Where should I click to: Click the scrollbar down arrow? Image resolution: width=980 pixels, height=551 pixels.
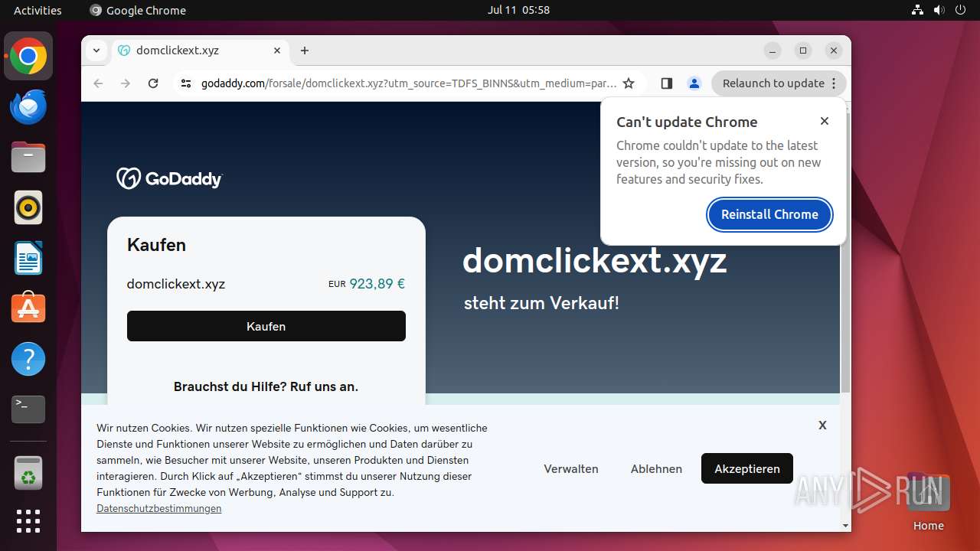point(845,526)
